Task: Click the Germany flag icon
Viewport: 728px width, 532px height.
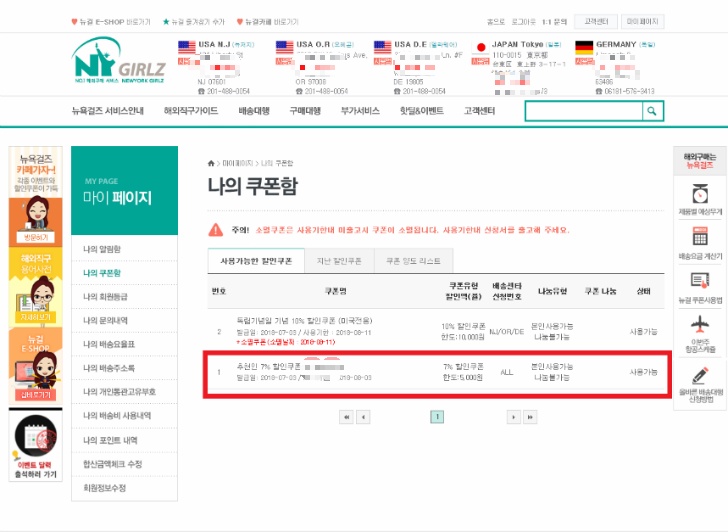Action: click(x=584, y=47)
